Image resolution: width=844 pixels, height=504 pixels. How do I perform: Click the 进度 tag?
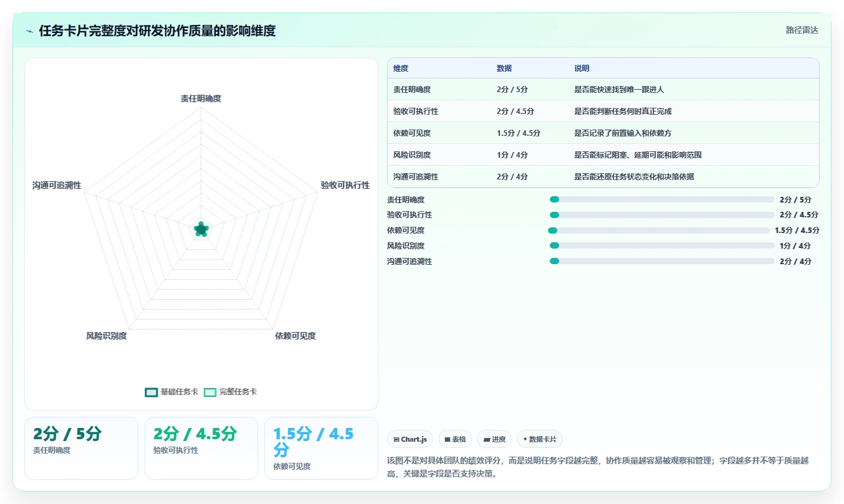coord(494,439)
